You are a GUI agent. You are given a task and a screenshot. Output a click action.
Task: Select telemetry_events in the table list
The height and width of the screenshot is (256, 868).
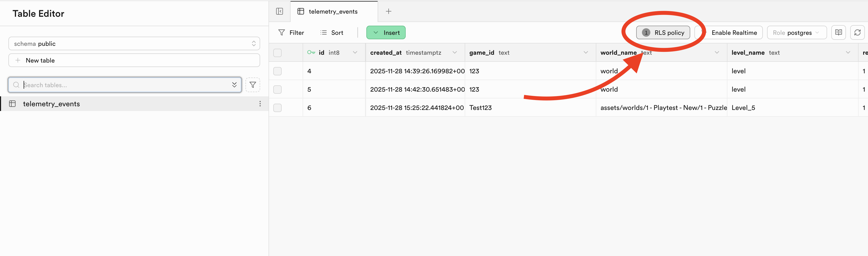134,104
